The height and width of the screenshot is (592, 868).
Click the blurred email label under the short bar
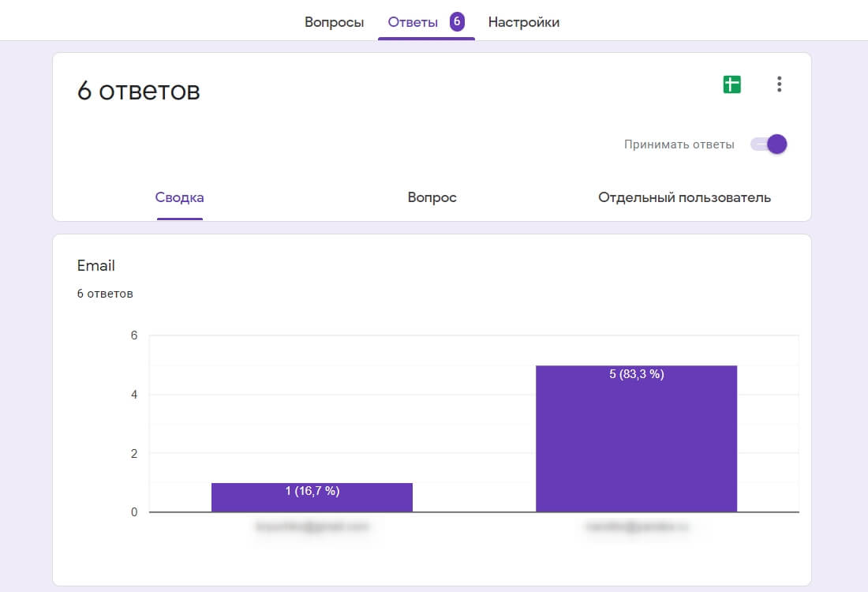coord(312,526)
